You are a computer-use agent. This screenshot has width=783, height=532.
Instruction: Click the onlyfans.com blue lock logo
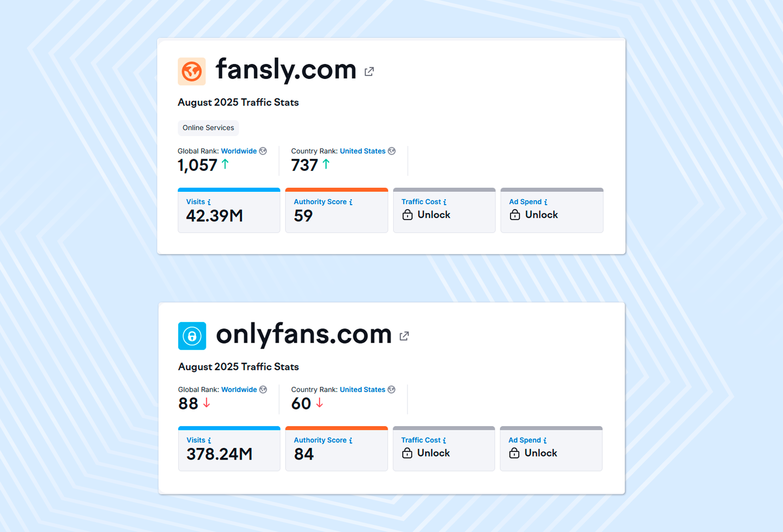point(192,336)
